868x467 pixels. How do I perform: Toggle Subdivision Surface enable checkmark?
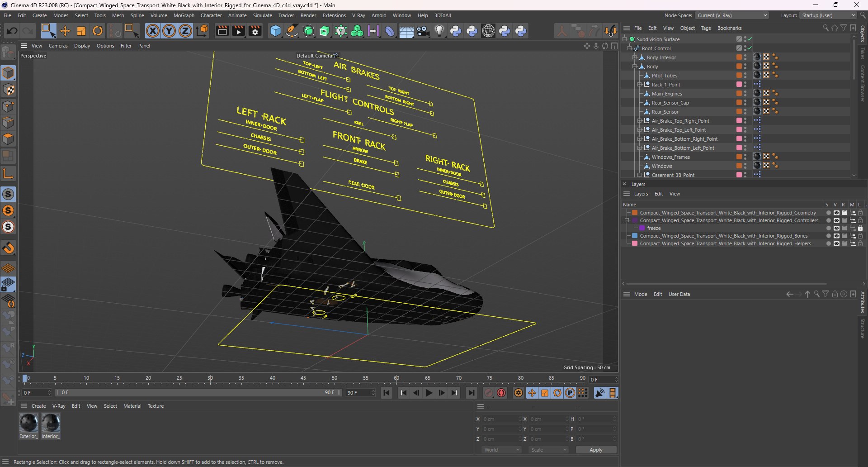pos(750,39)
